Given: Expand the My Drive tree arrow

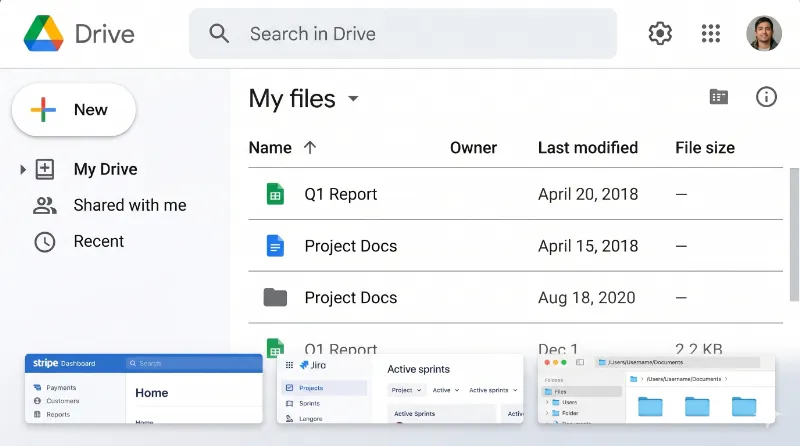Looking at the screenshot, I should coord(22,169).
